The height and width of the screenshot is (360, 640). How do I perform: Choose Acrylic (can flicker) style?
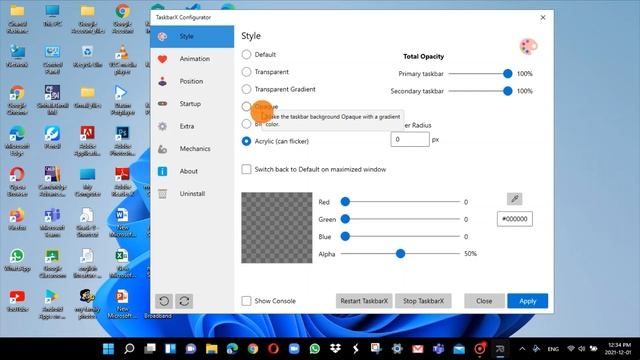click(246, 141)
